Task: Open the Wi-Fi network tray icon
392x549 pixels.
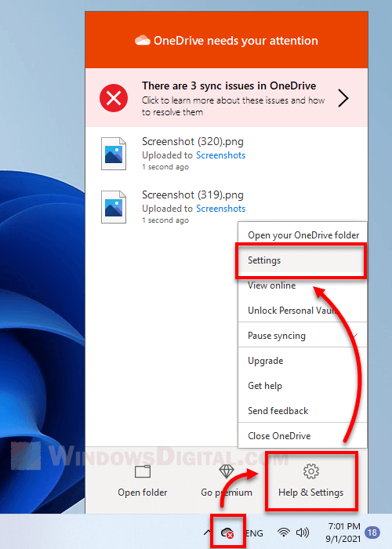Action: (284, 533)
